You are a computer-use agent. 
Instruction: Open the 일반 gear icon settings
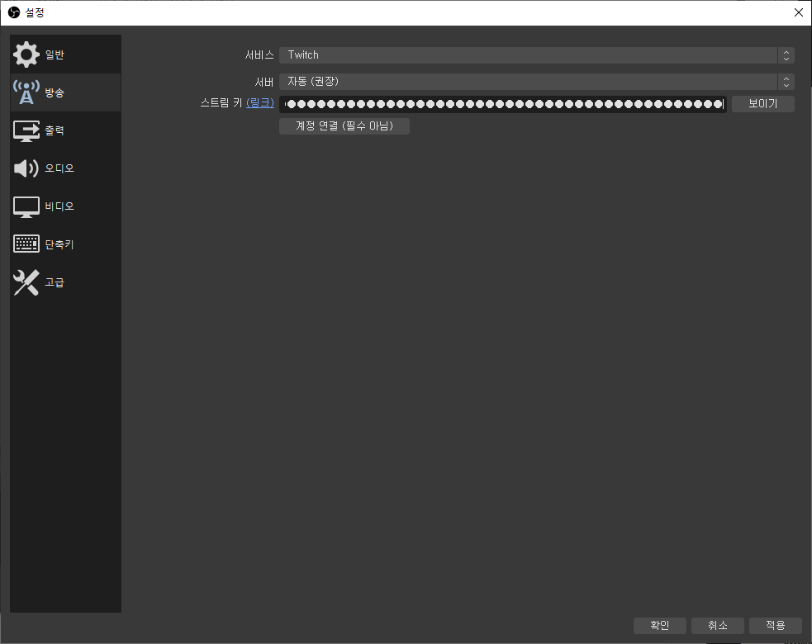[x=26, y=54]
